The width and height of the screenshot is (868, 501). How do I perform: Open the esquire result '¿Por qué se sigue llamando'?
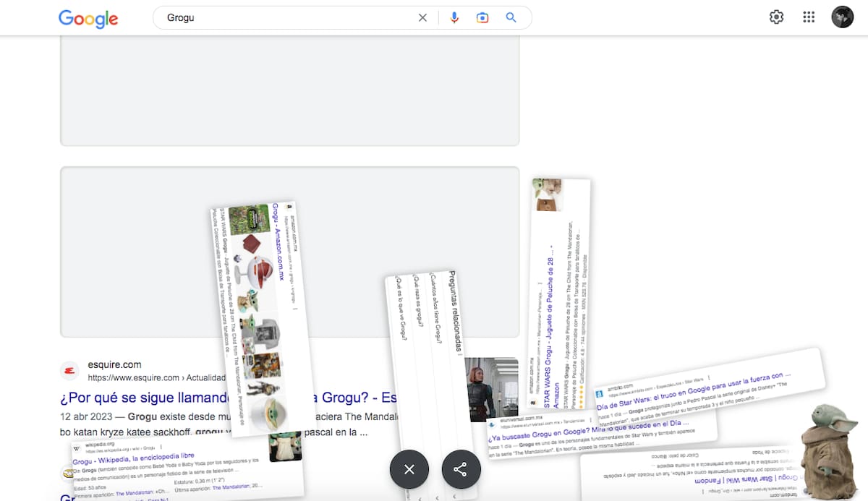[227, 398]
